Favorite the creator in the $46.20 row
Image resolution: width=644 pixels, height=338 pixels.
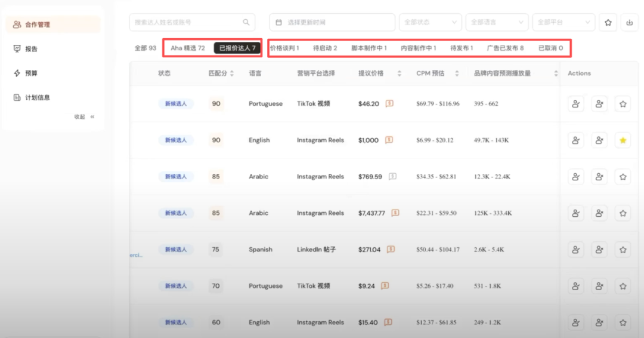point(623,104)
